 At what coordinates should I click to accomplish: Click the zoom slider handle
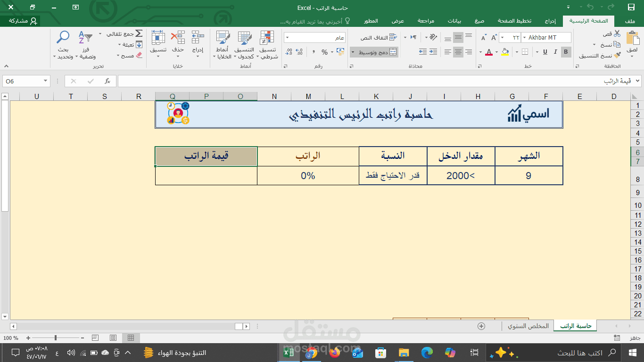coord(56,338)
